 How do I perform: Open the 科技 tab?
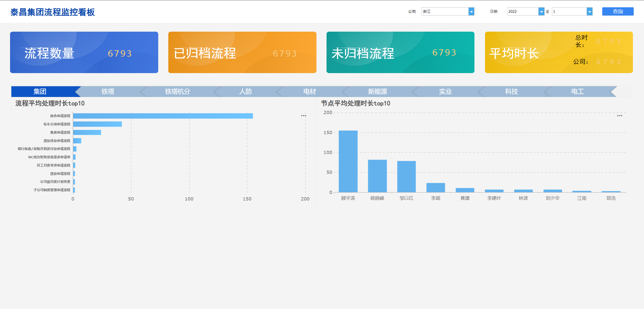(511, 91)
